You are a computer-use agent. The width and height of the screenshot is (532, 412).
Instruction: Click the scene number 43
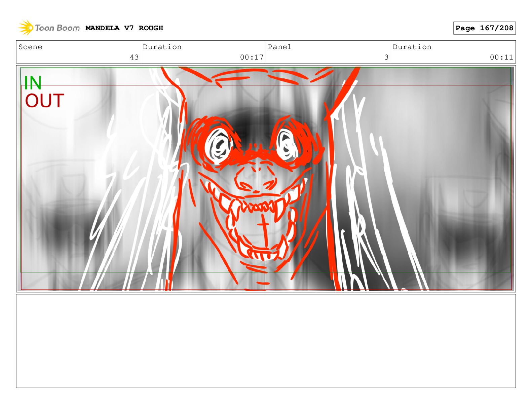(x=134, y=57)
